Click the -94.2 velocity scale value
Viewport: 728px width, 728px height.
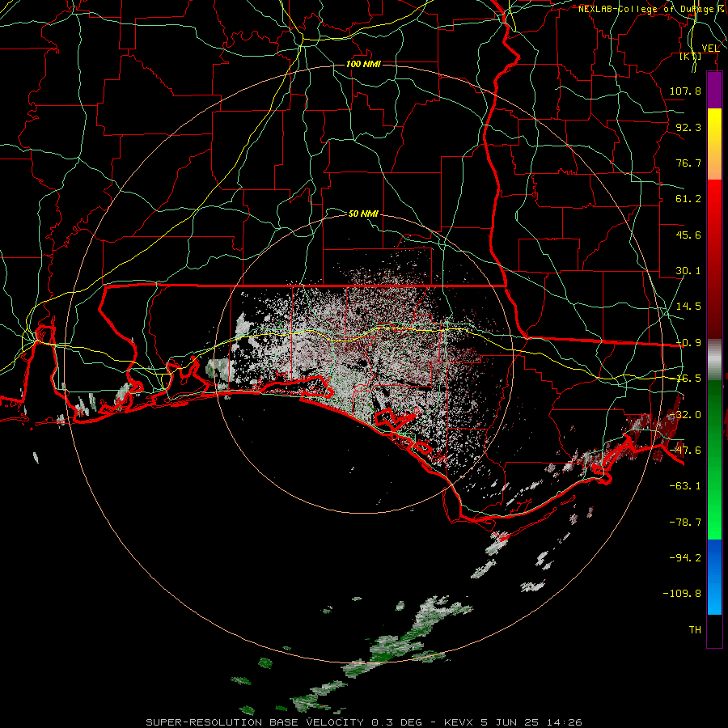(685, 557)
